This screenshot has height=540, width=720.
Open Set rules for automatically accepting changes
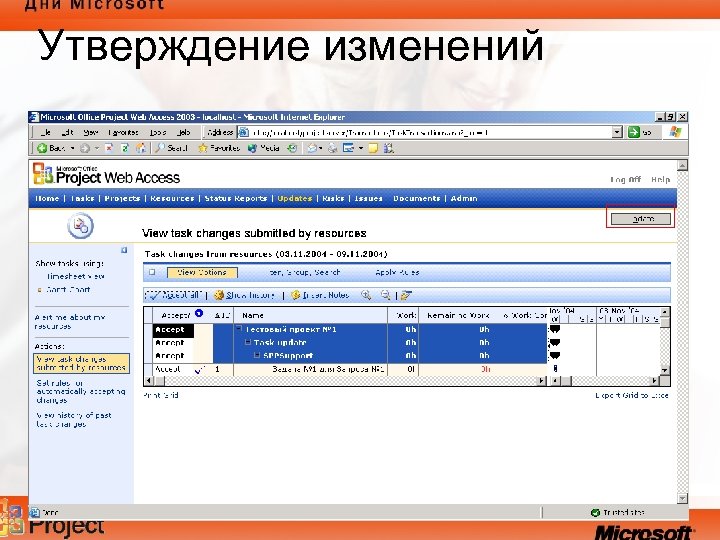[81, 391]
